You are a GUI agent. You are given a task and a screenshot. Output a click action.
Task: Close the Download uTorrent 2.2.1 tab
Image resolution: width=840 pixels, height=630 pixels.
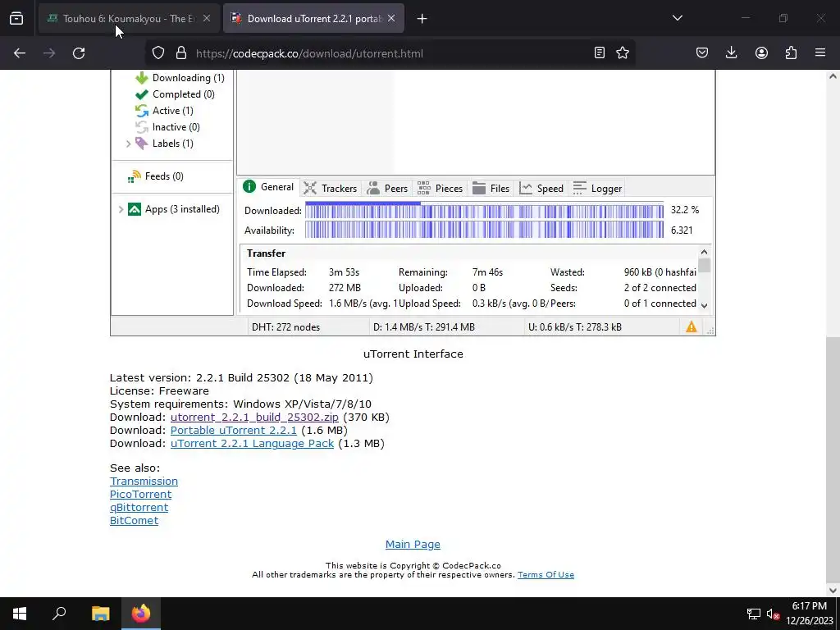coord(391,18)
